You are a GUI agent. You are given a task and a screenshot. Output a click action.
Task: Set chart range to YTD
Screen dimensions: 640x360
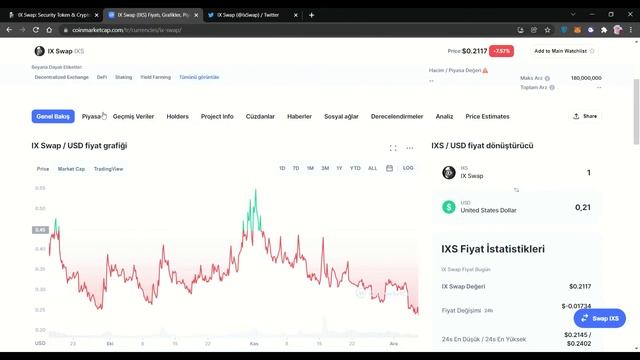coord(355,168)
